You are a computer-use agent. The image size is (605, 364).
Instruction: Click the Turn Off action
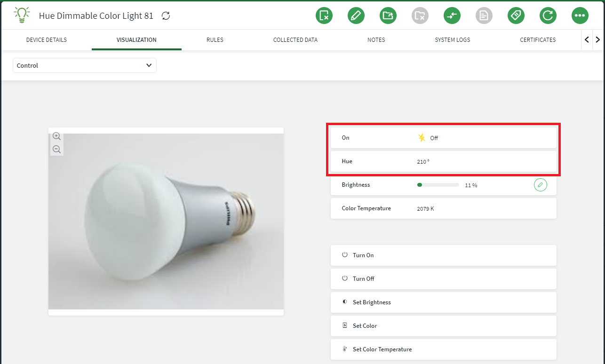point(444,279)
